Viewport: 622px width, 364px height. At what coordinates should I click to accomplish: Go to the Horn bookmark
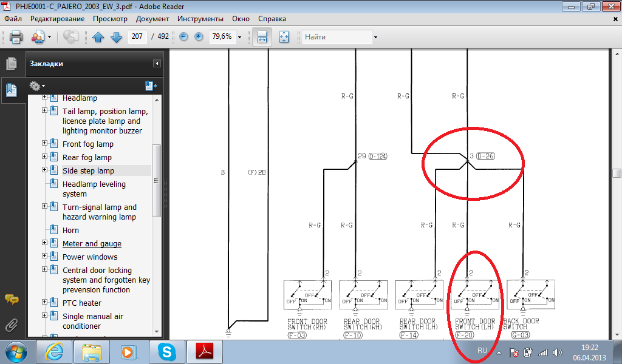tap(70, 230)
